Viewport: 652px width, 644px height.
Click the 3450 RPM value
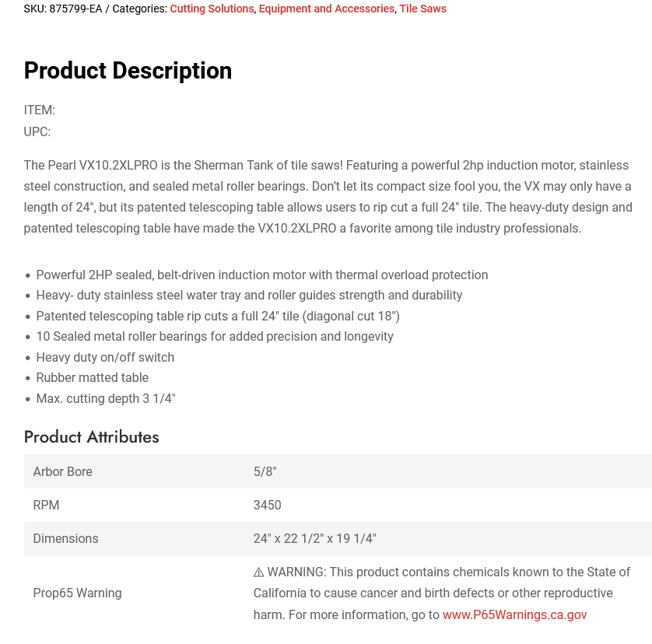click(268, 505)
